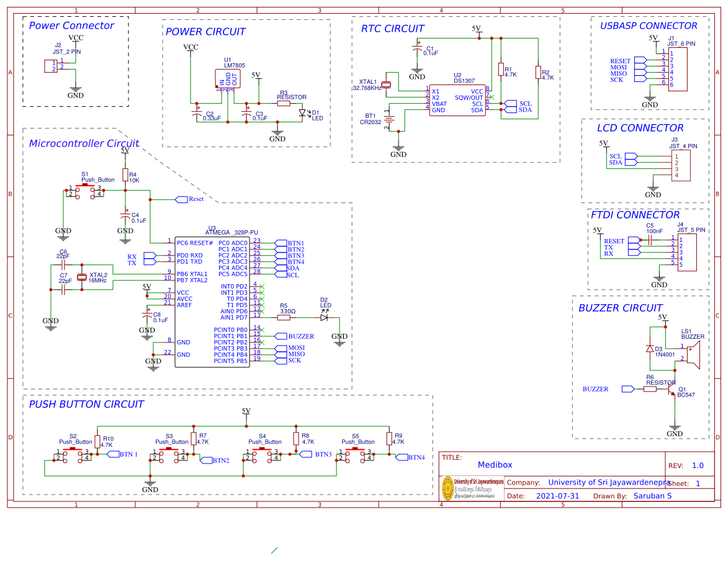
Task: Select the C5 100nF capacitor
Action: [650, 240]
